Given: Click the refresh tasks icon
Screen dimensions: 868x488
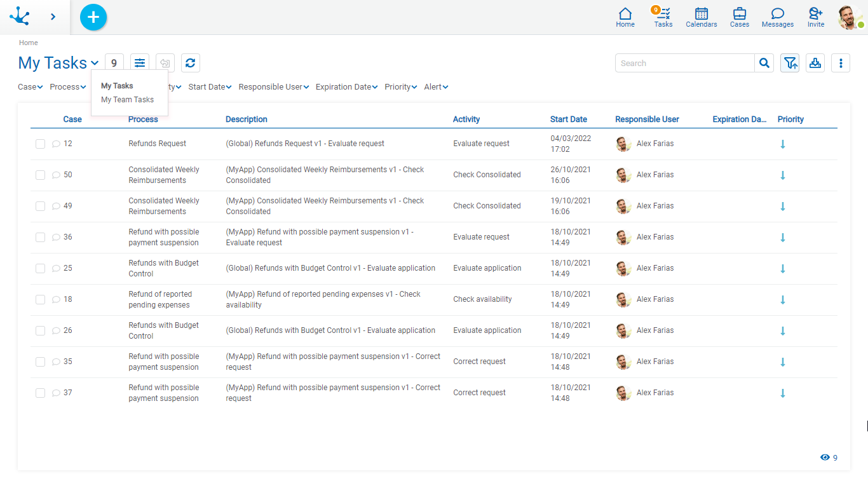Looking at the screenshot, I should pyautogui.click(x=191, y=63).
